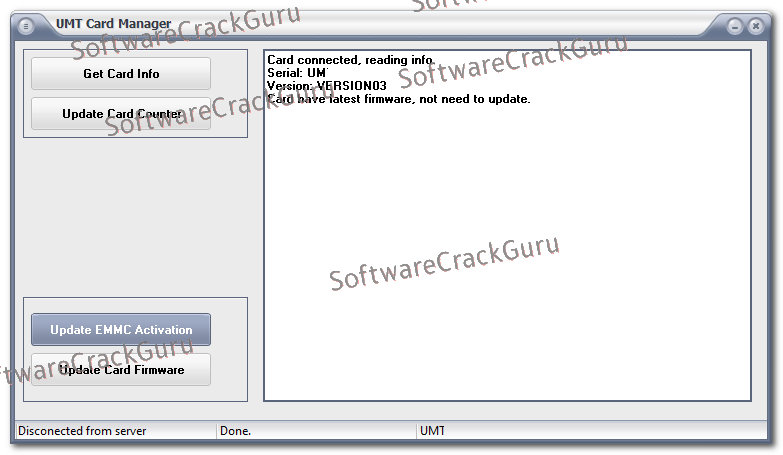Click 'Card connected, reading info' log line
Screen dimensions: 783x455
point(351,60)
